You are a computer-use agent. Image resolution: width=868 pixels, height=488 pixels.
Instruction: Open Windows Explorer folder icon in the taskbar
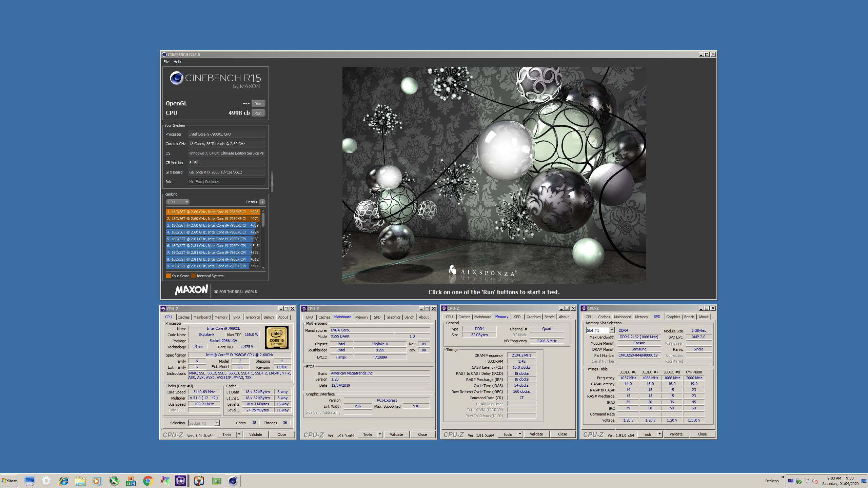(80, 481)
